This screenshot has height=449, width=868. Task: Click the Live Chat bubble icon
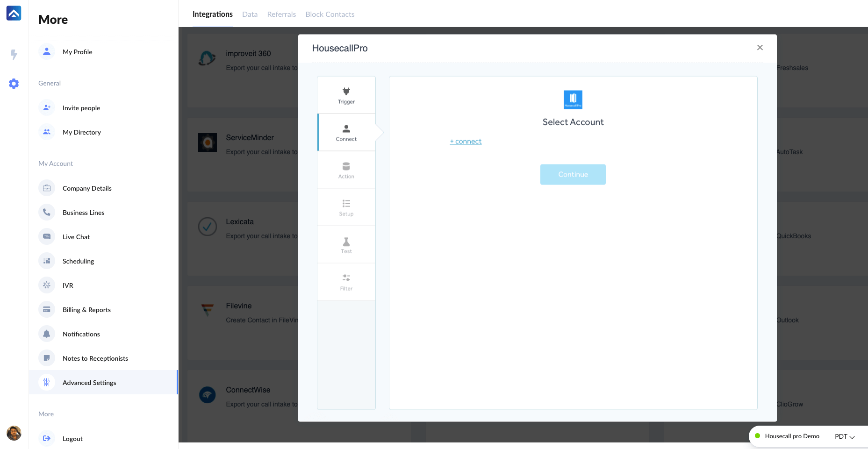[x=47, y=237]
